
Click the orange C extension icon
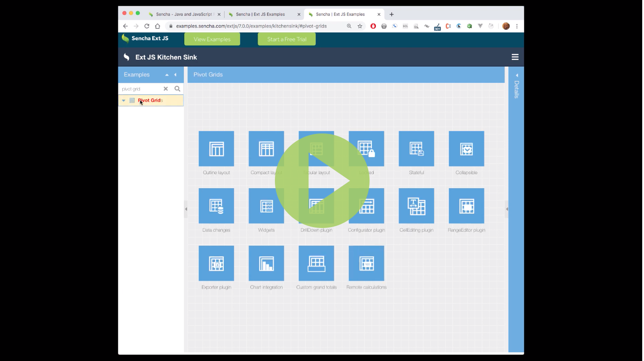448,26
